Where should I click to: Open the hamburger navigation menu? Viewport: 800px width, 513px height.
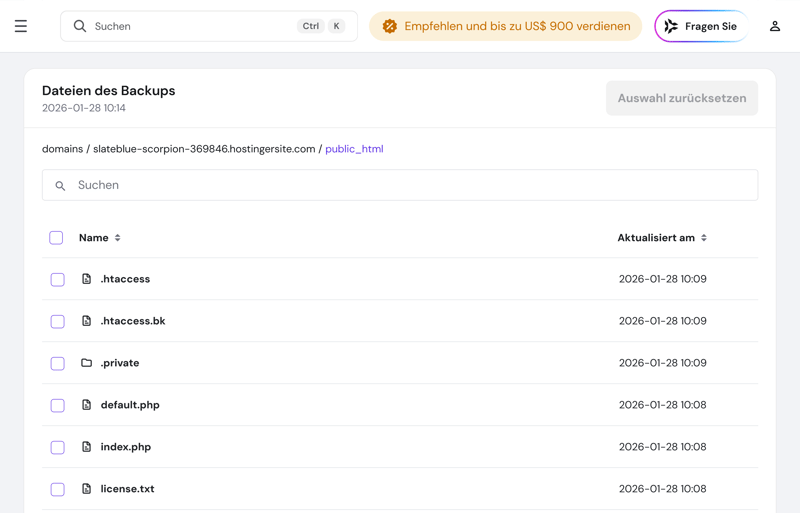click(21, 26)
